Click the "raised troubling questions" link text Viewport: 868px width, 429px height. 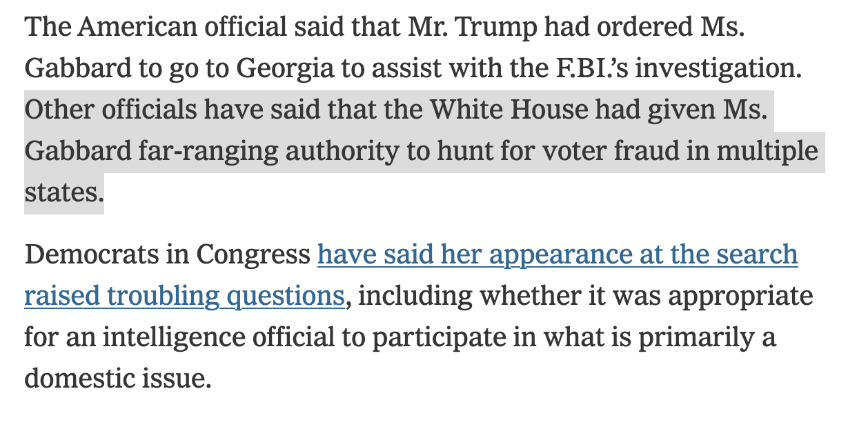pos(184,296)
